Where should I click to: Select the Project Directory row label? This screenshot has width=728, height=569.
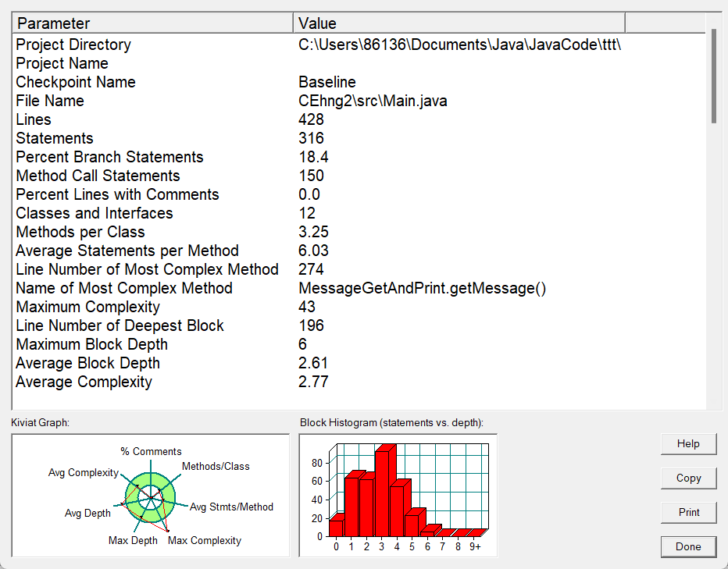[x=73, y=44]
